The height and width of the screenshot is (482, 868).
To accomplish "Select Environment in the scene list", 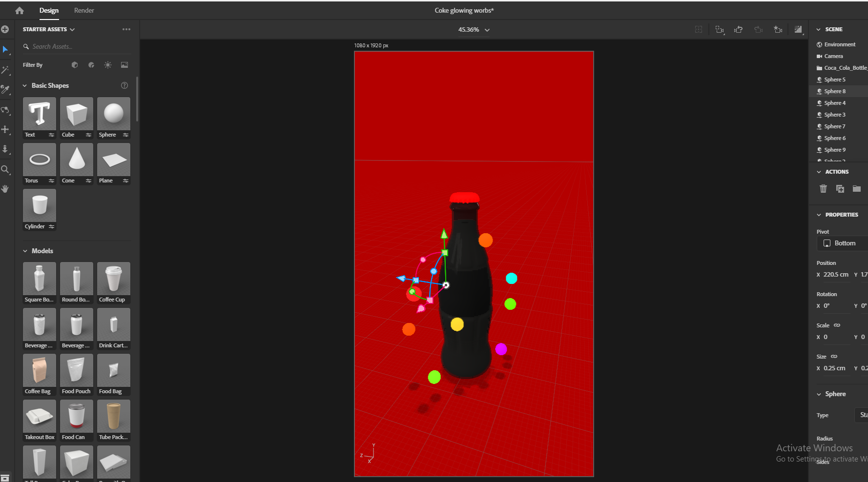I will (839, 44).
